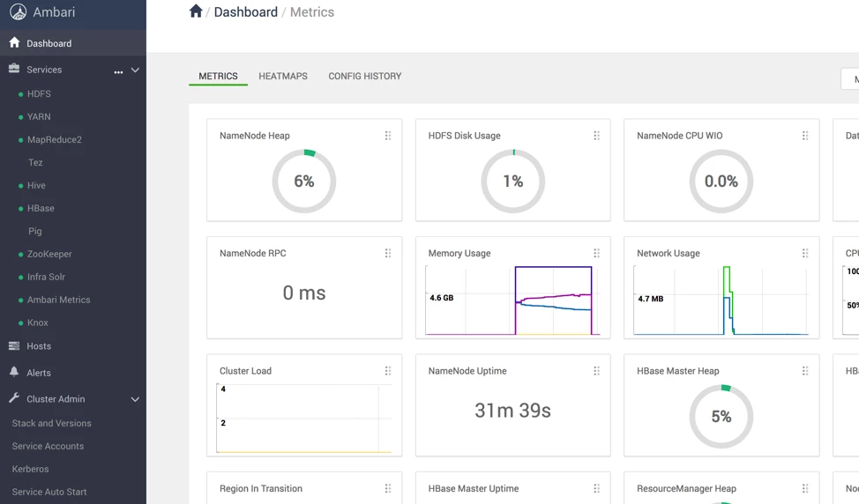Collapse the Cluster Admin section chevron
859x504 pixels.
135,399
